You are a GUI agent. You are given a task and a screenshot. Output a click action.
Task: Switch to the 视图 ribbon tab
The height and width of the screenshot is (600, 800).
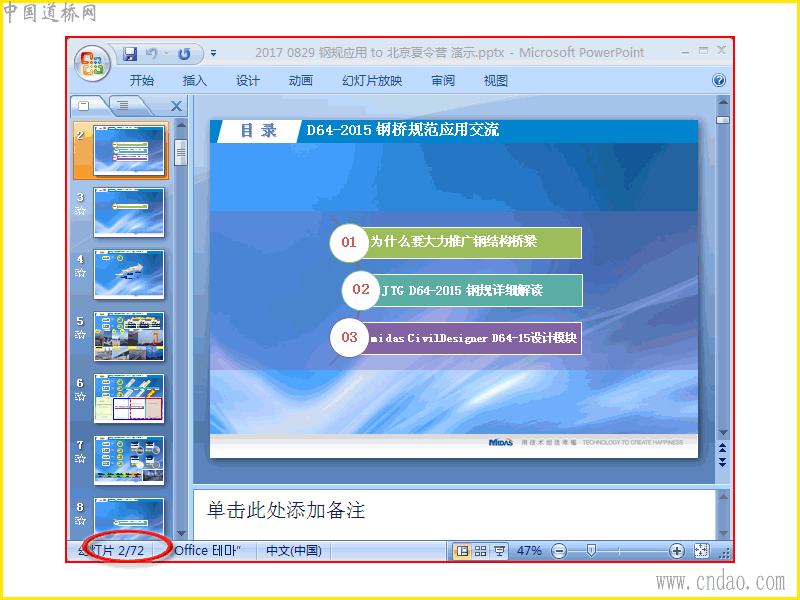tap(495, 81)
